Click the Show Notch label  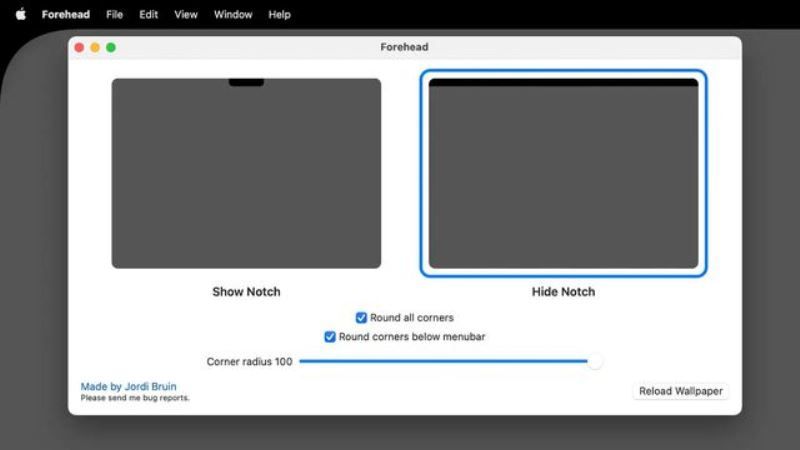tap(246, 292)
